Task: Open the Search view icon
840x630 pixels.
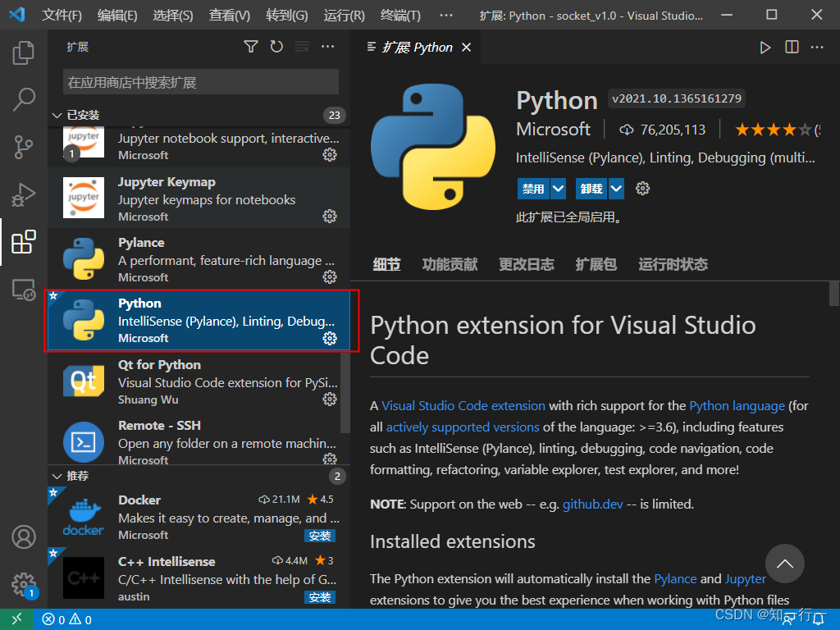Action: pos(24,101)
